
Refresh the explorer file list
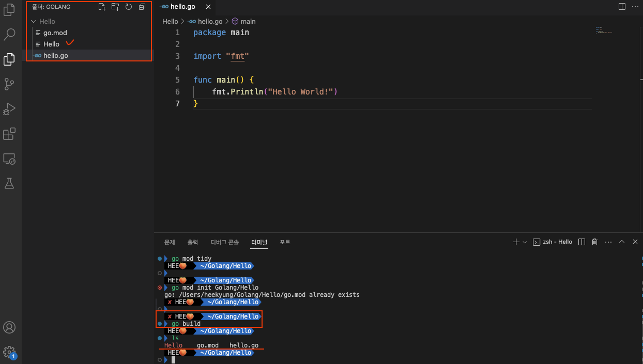coord(129,7)
